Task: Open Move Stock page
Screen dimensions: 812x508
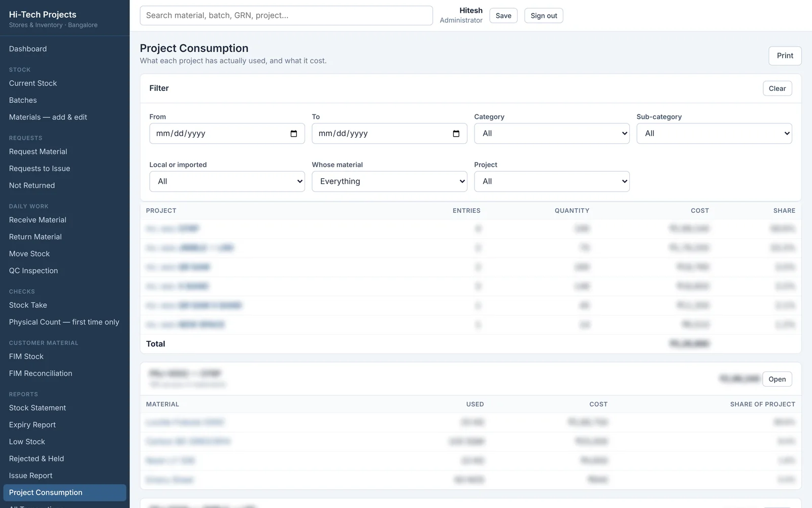Action: 64,253
